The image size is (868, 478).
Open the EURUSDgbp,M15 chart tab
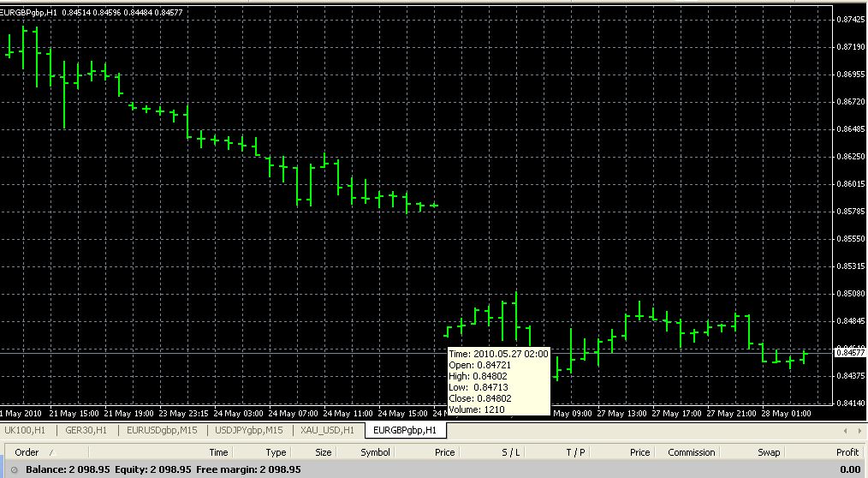tap(162, 430)
